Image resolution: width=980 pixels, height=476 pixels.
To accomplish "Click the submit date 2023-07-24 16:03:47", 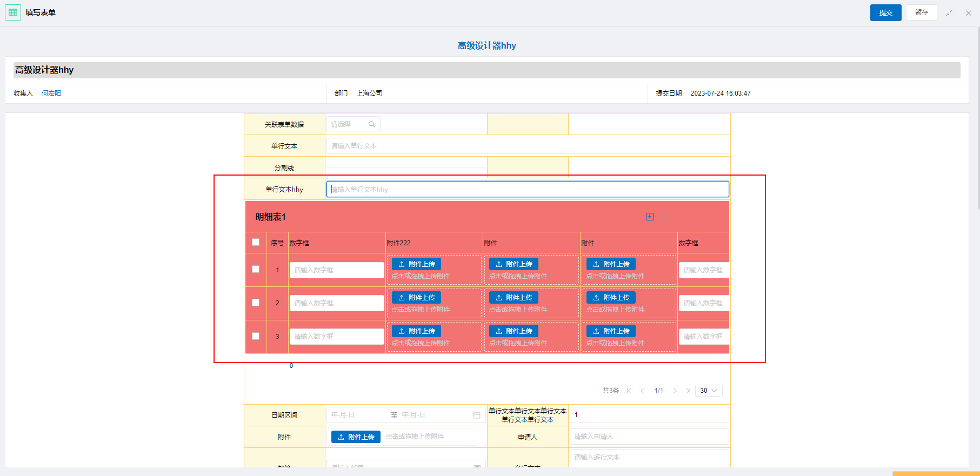I will pos(721,93).
